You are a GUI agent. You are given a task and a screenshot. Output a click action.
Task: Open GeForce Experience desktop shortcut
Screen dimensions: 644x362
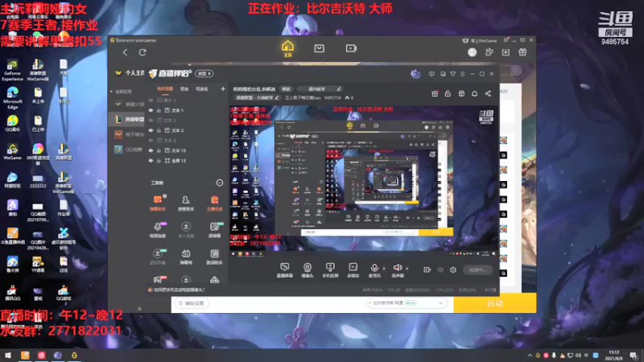point(12,70)
